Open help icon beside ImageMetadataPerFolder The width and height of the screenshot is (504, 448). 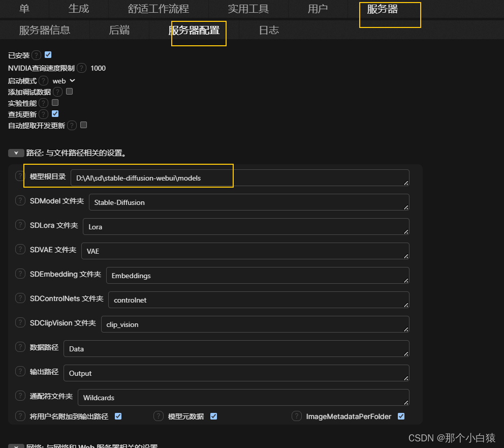pyautogui.click(x=297, y=416)
